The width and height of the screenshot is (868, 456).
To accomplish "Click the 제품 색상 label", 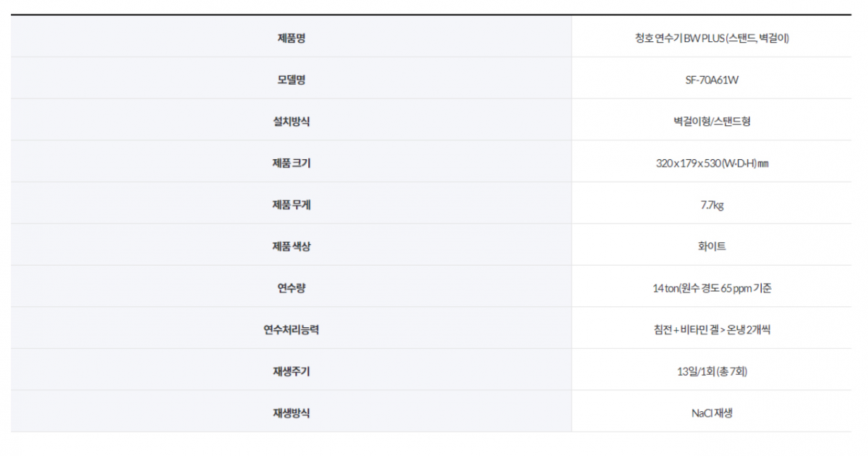I will pyautogui.click(x=291, y=247).
